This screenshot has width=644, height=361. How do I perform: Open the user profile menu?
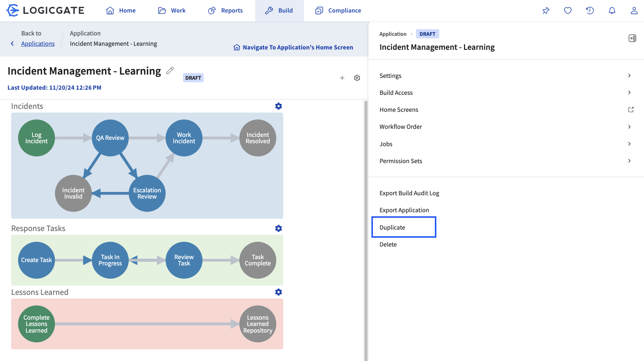click(634, 11)
